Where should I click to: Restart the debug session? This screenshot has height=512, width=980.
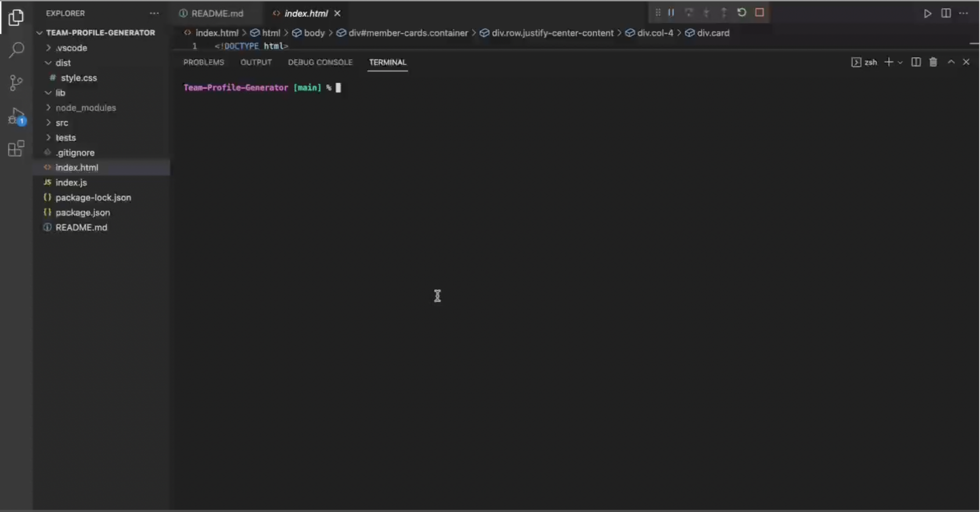tap(742, 13)
